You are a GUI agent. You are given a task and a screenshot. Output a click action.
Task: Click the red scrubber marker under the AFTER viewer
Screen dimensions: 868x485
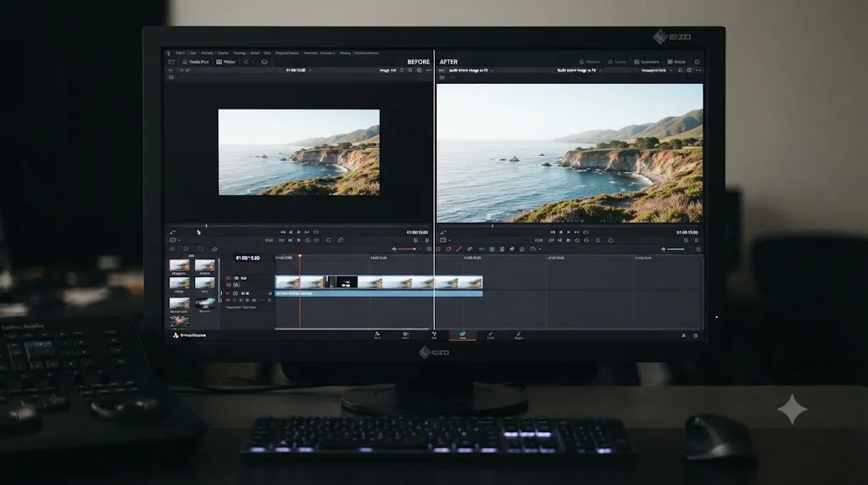click(492, 226)
